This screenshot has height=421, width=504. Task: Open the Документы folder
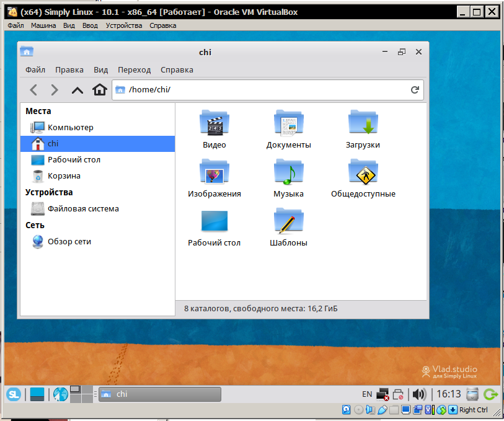pos(288,129)
